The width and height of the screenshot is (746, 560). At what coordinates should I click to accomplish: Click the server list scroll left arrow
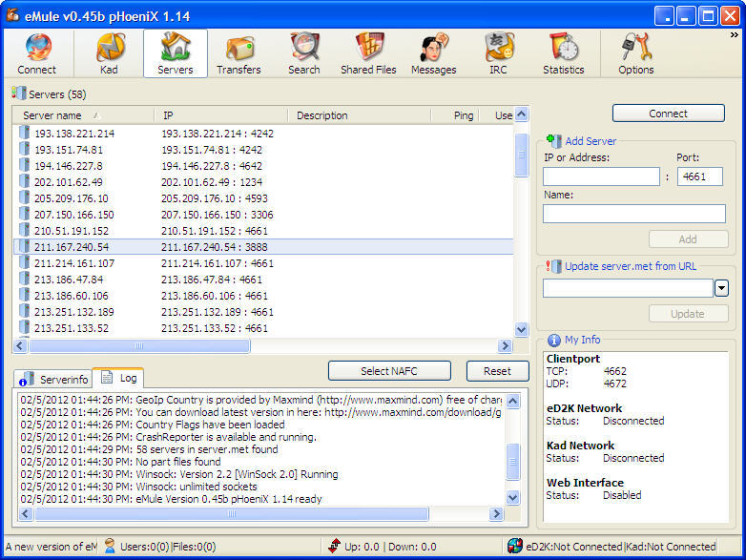tap(20, 346)
